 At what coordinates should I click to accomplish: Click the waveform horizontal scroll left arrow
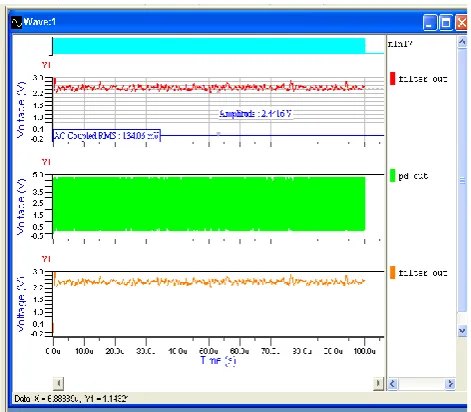[58, 383]
